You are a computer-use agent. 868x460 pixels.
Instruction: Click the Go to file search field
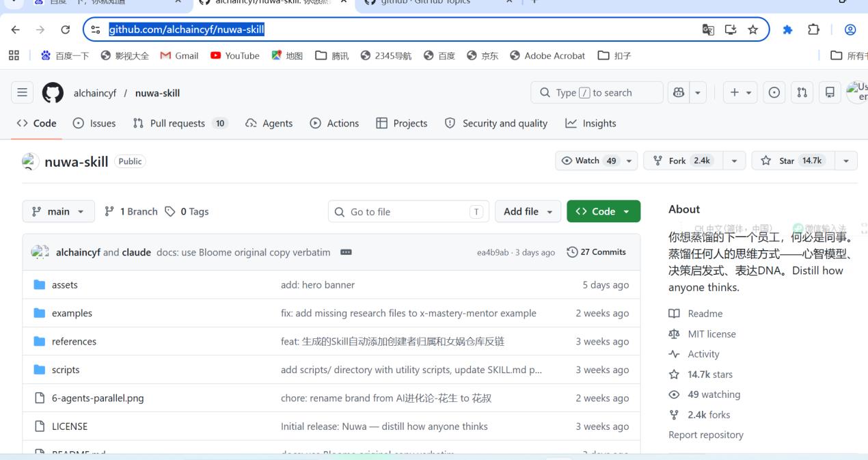tap(409, 211)
